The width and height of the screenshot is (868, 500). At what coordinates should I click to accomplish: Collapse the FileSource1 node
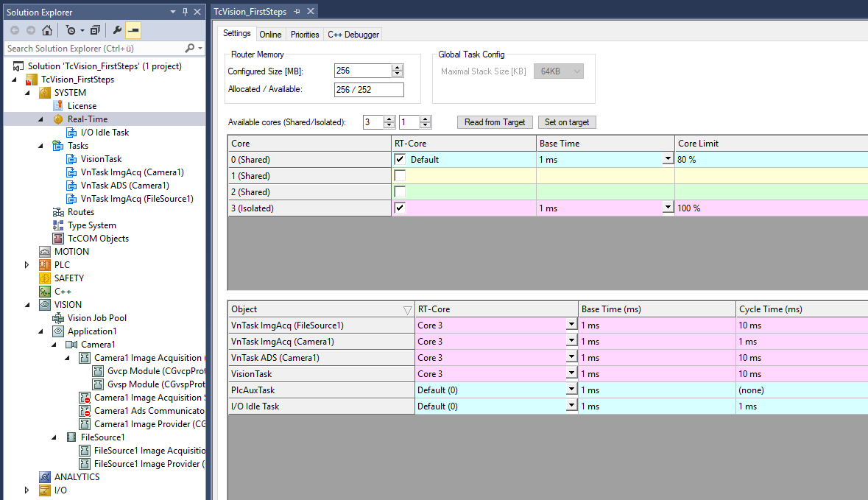pos(54,437)
